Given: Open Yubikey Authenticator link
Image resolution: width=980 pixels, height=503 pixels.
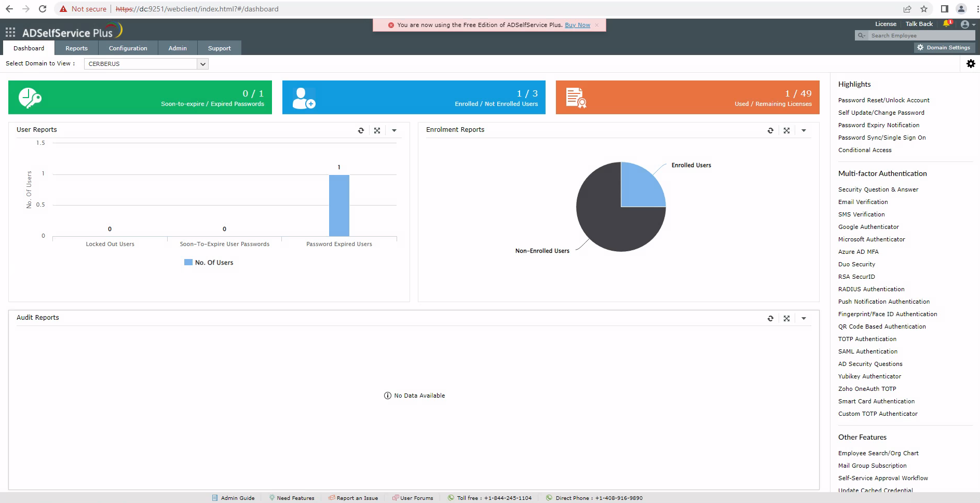Looking at the screenshot, I should tap(869, 376).
